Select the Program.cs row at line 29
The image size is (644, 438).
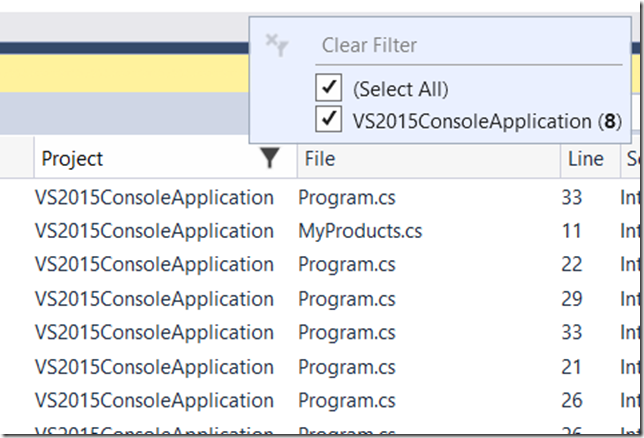[347, 299]
